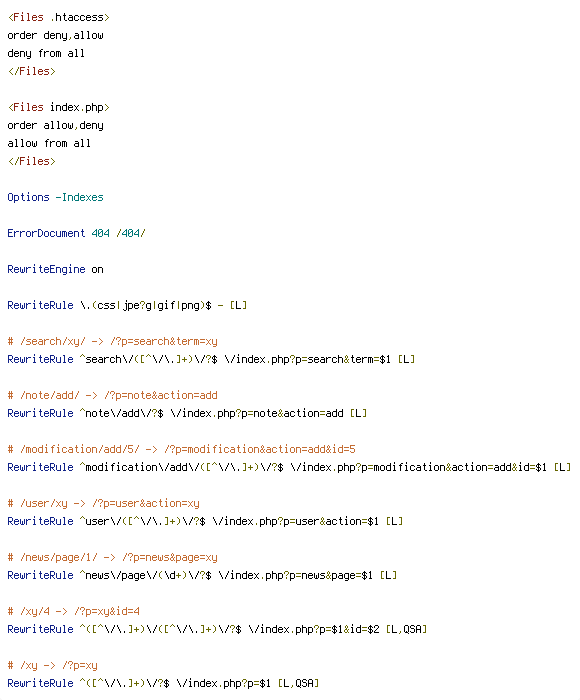The height and width of the screenshot is (700, 580).
Task: Click the /note/add/ comment line
Action: point(113,396)
